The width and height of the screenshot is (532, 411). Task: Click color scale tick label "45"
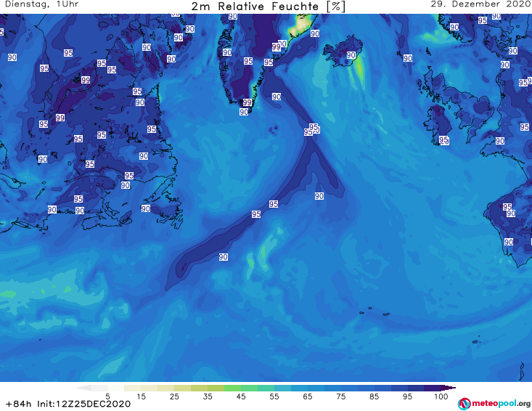pyautogui.click(x=240, y=396)
